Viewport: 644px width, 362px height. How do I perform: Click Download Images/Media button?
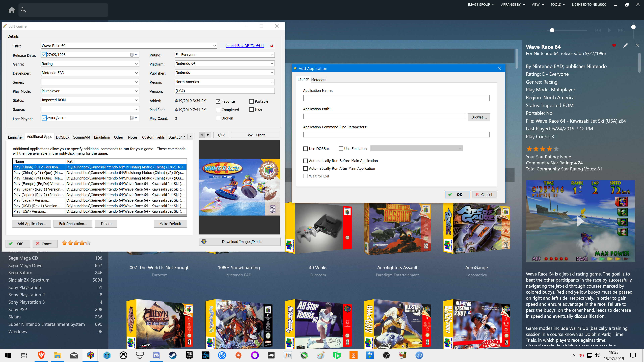click(x=239, y=242)
